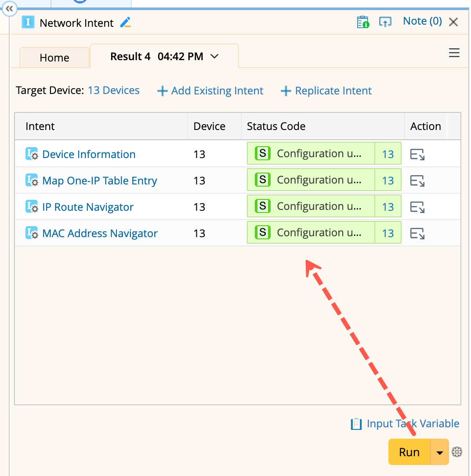
Task: Click status count 13 for Device Information
Action: [x=388, y=154]
